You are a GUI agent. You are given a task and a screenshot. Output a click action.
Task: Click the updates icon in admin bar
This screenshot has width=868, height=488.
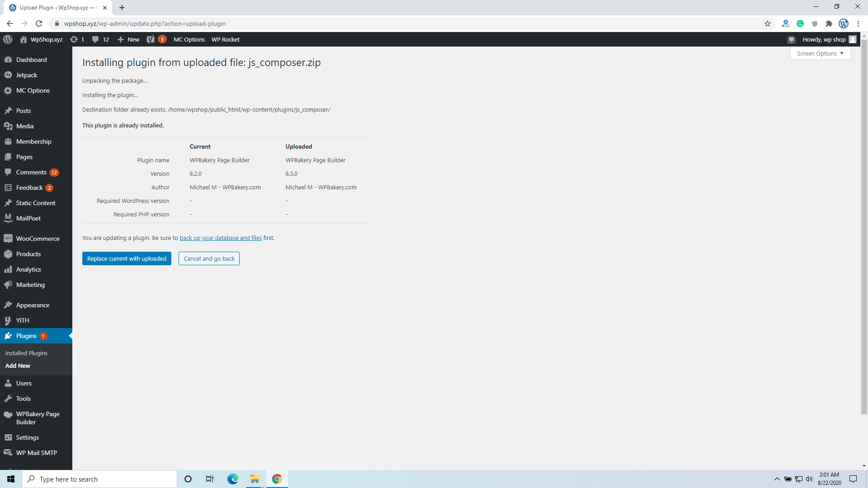pyautogui.click(x=74, y=39)
